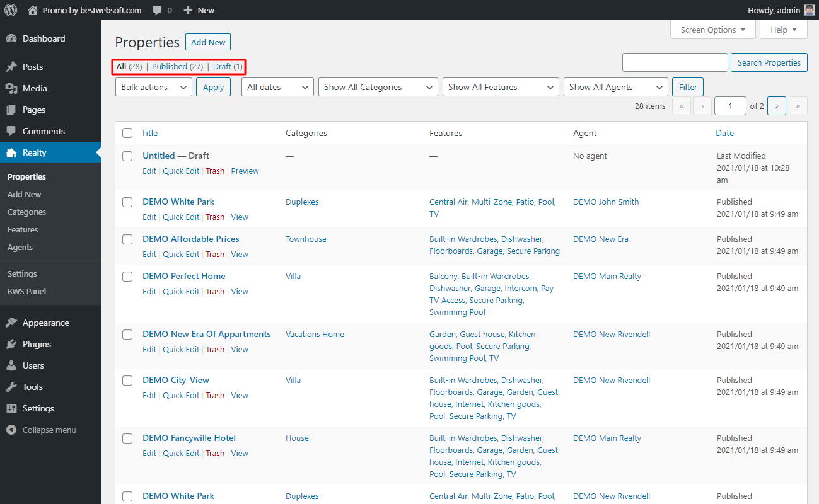Open Promo by bestwebsoft.com site name
The height and width of the screenshot is (504, 819).
pyautogui.click(x=92, y=10)
